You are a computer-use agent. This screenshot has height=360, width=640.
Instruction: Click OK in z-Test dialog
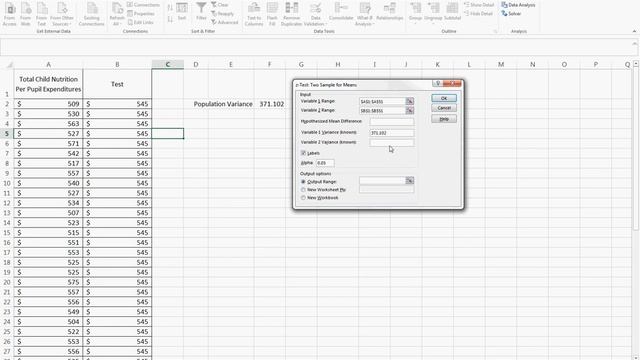coord(444,98)
